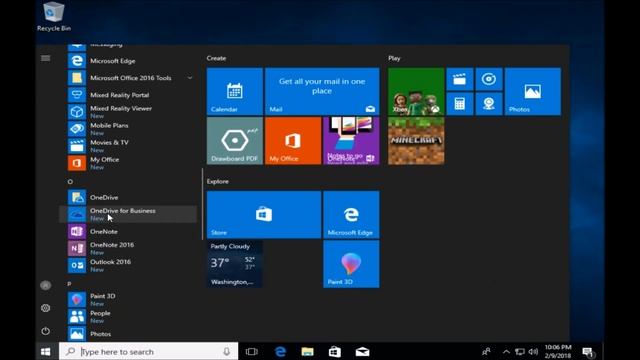Click the taskbar search box
The image size is (640, 360).
point(149,351)
